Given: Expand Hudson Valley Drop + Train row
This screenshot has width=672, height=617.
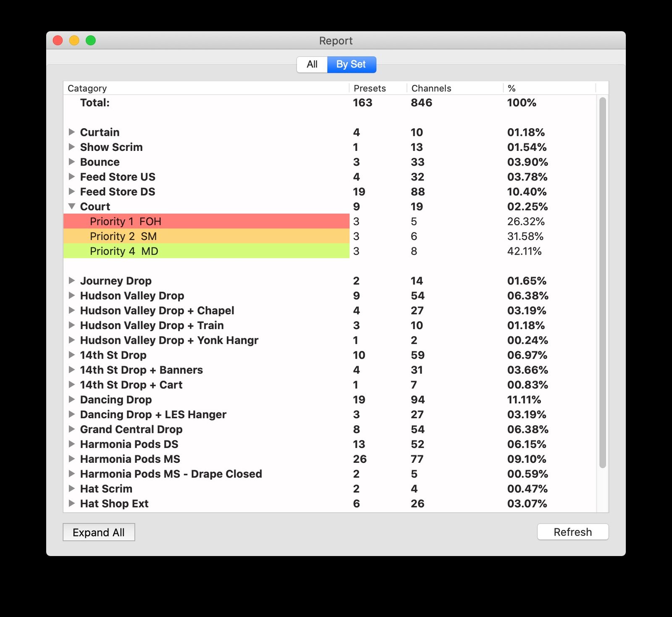Looking at the screenshot, I should point(72,325).
